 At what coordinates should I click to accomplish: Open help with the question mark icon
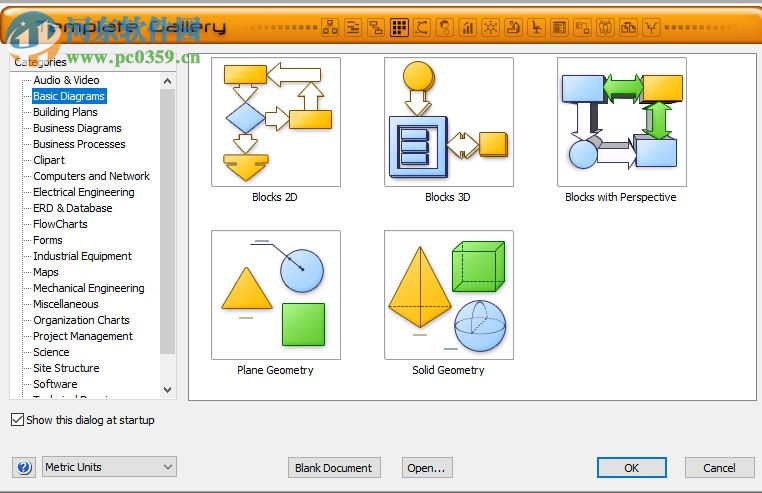tap(24, 467)
